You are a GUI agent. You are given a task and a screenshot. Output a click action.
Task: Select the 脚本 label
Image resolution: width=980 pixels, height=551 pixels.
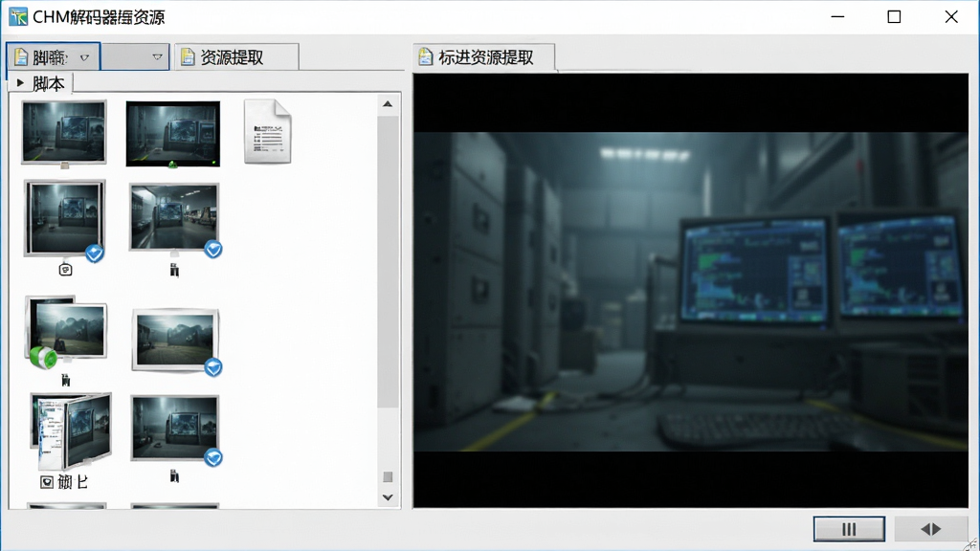coord(48,83)
